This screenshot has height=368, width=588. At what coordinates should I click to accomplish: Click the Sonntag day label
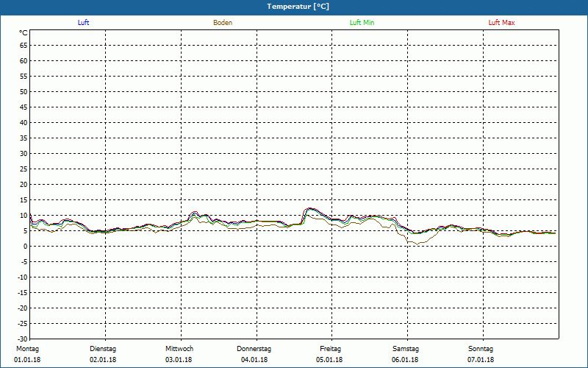click(481, 349)
